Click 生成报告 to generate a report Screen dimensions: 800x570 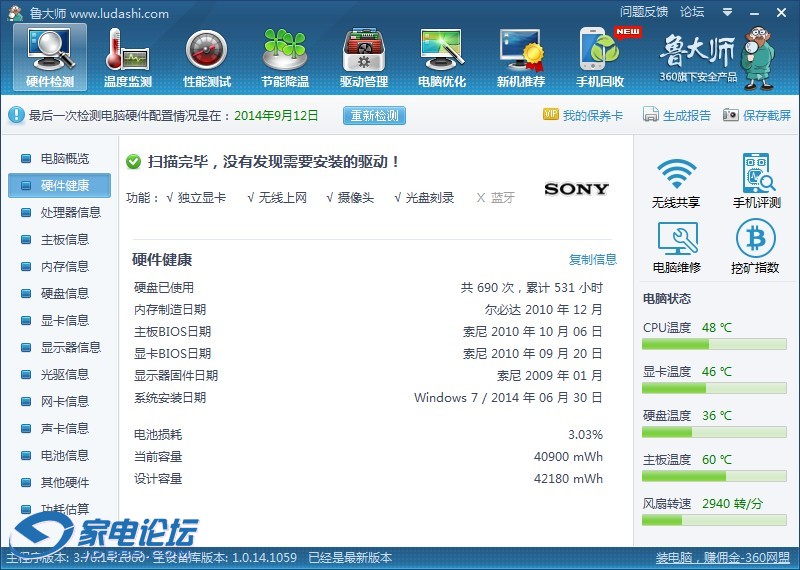[677, 115]
